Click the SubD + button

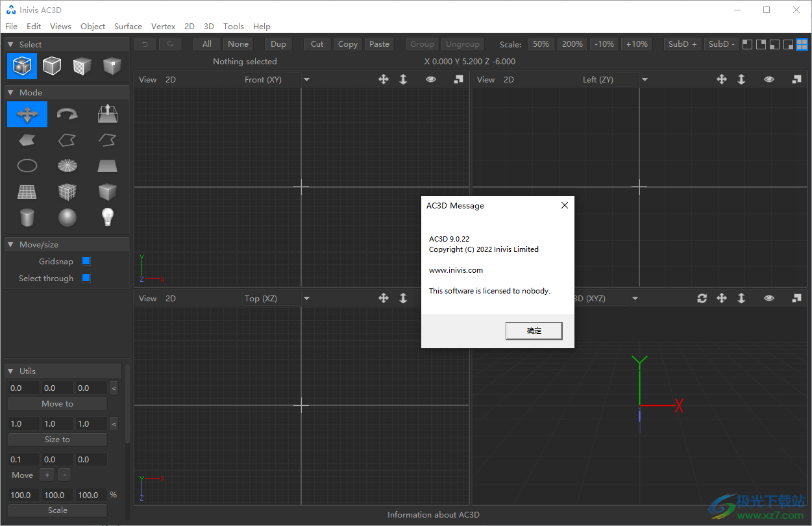pyautogui.click(x=682, y=44)
